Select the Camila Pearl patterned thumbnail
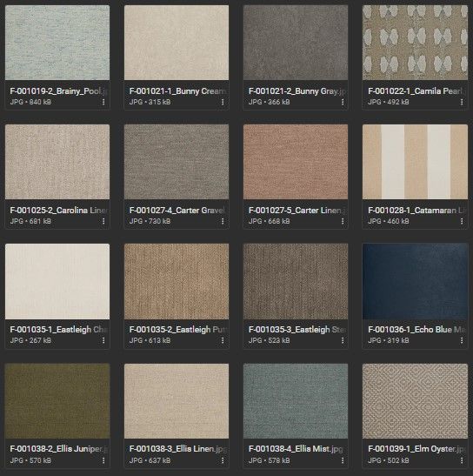Screen dimensions: 473x476 pyautogui.click(x=415, y=43)
